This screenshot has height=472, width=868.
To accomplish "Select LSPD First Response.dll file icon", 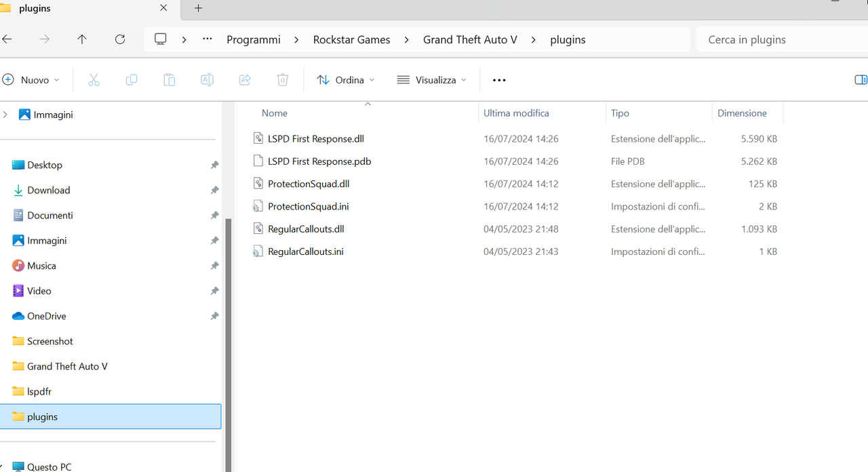I will [258, 138].
